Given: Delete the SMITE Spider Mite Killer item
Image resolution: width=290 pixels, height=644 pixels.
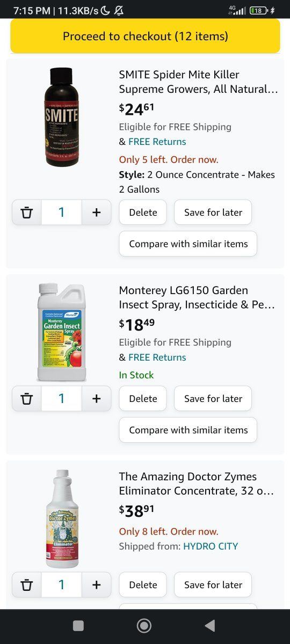Looking at the screenshot, I should coord(143,213).
